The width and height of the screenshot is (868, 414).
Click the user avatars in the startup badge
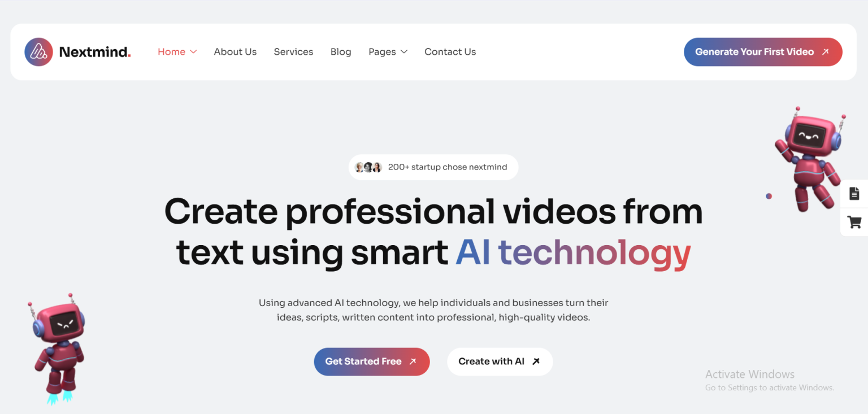coord(368,167)
